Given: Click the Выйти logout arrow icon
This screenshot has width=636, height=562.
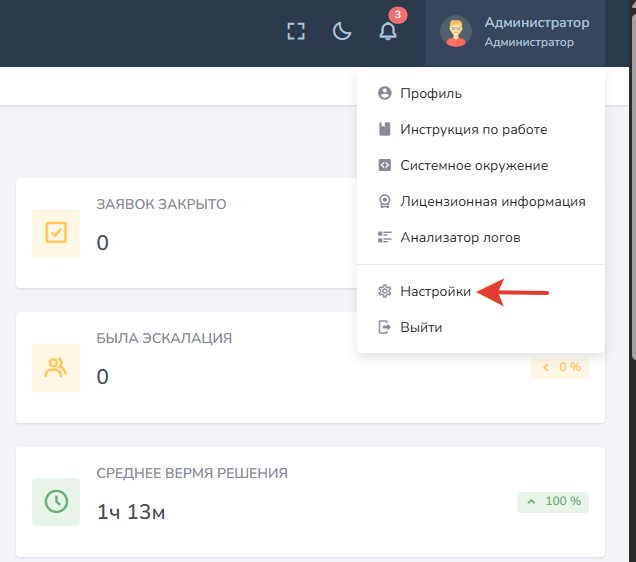Looking at the screenshot, I should pyautogui.click(x=384, y=327).
